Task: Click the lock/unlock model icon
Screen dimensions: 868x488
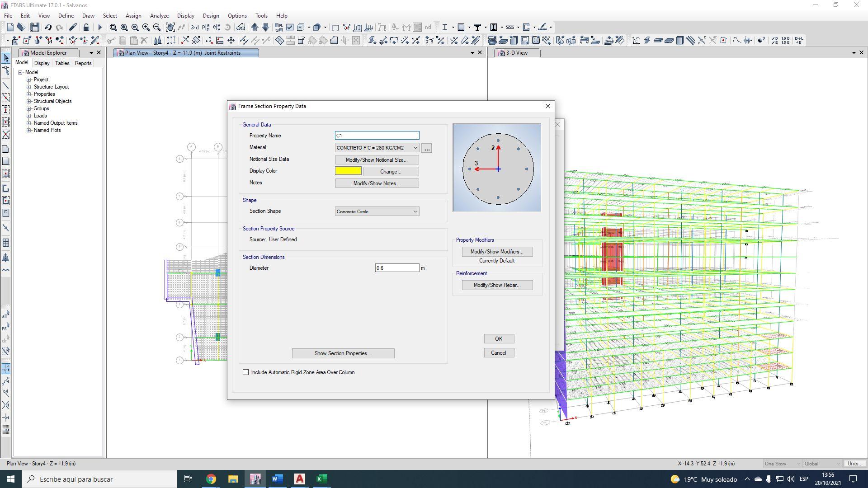Action: click(x=86, y=27)
